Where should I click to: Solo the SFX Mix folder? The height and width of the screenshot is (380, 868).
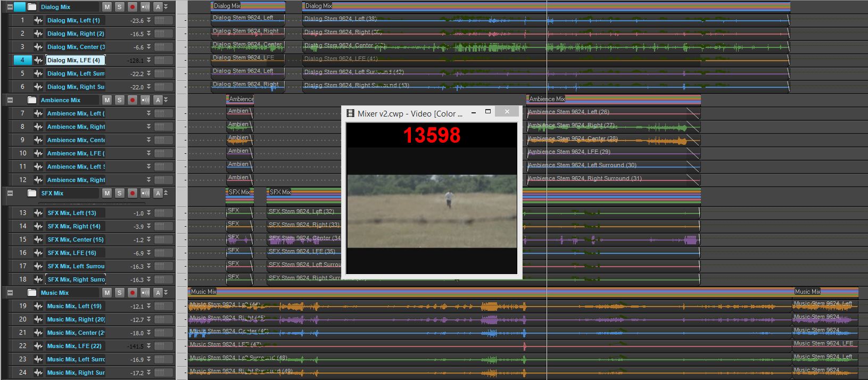119,193
